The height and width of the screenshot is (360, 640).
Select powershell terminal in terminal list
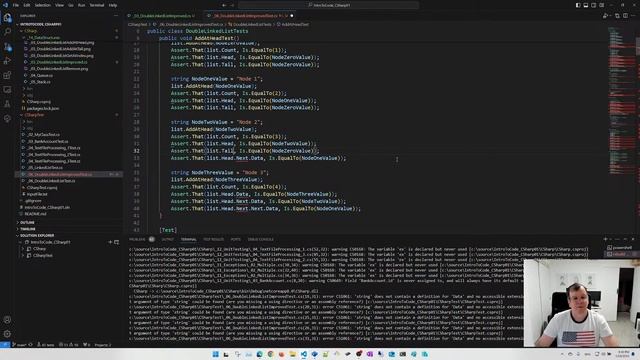pyautogui.click(x=620, y=247)
